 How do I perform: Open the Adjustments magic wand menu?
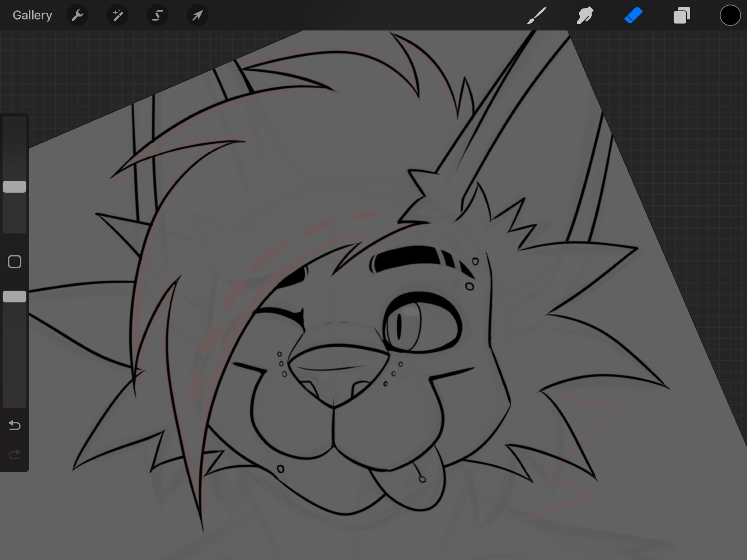coord(118,16)
